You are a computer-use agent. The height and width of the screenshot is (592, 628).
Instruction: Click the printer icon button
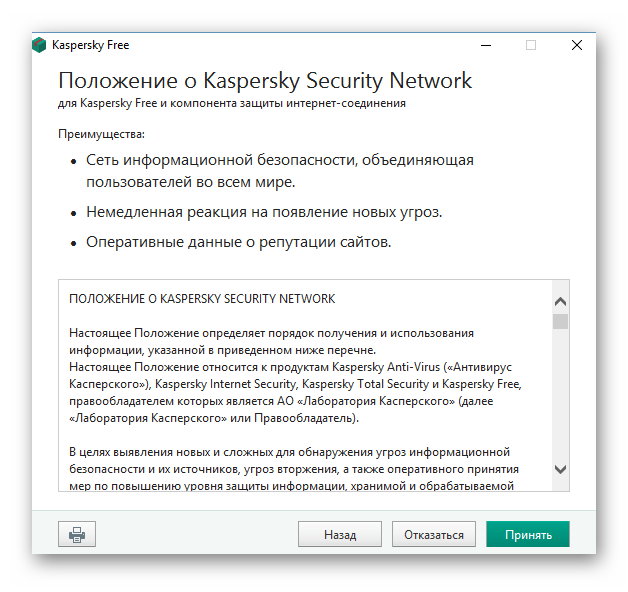(76, 534)
